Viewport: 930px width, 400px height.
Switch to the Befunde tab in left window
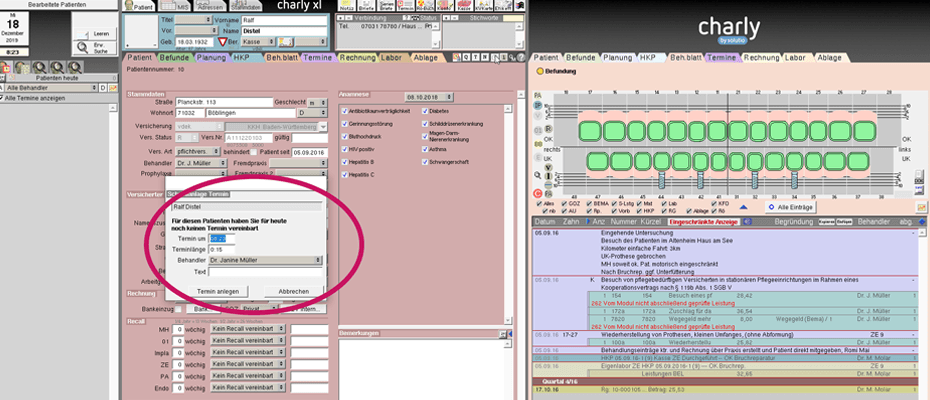tap(173, 58)
